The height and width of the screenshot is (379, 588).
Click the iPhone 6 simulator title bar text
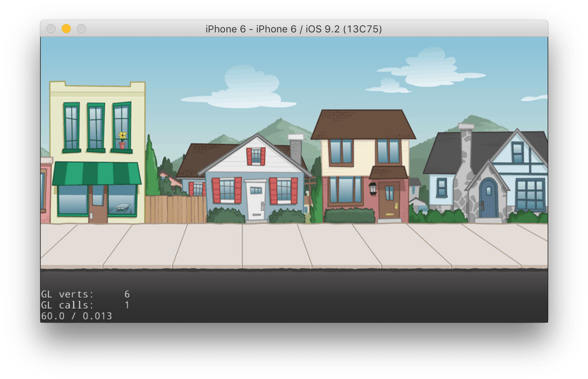pyautogui.click(x=293, y=29)
